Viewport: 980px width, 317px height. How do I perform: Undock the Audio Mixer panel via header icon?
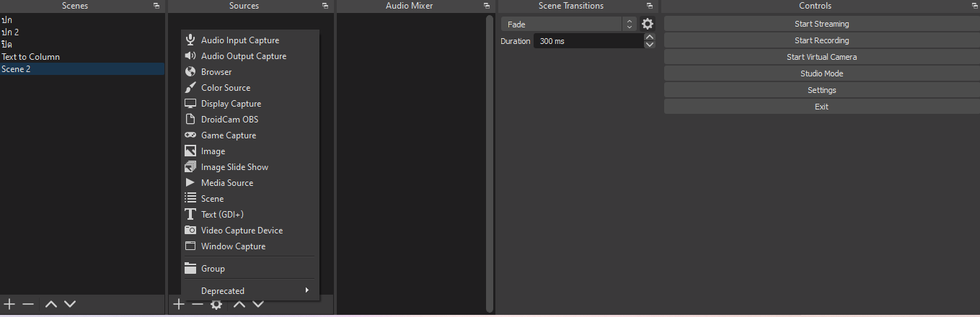(487, 6)
